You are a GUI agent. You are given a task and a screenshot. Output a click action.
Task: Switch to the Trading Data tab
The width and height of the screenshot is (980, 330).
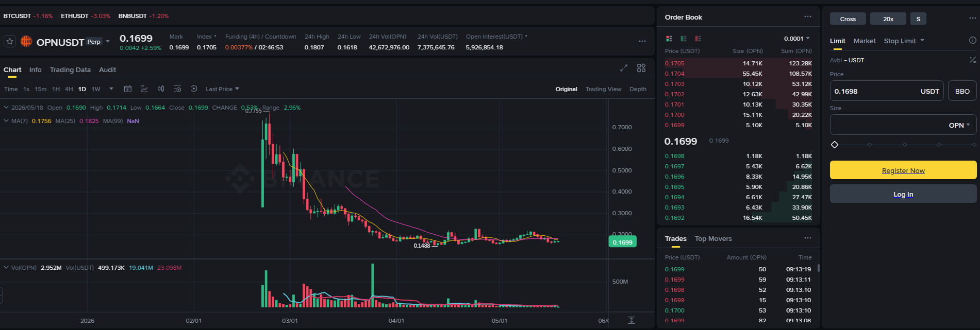(70, 70)
